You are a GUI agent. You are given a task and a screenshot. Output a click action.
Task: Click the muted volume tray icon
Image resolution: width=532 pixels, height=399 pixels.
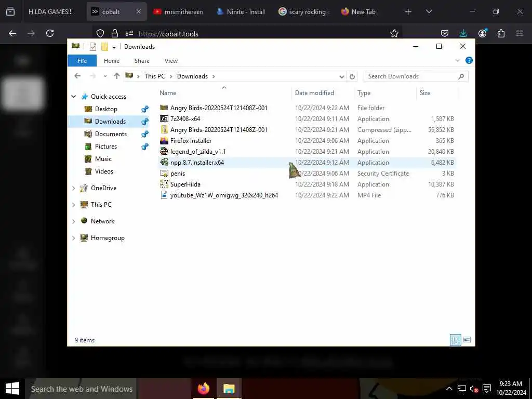point(474,389)
